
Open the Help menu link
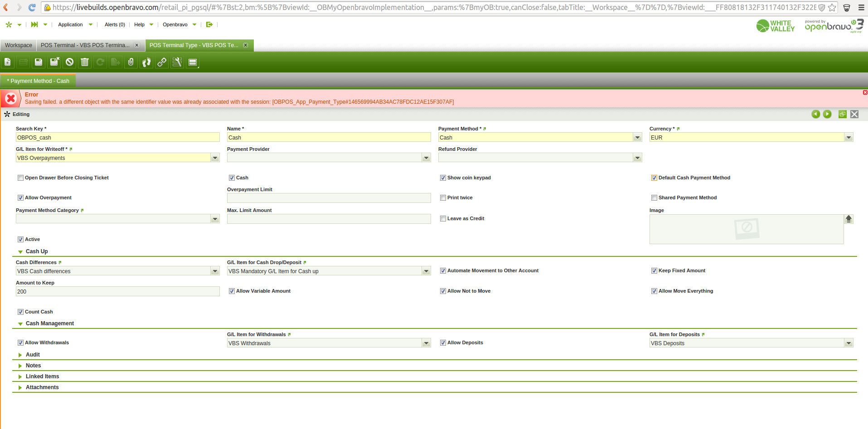click(139, 24)
